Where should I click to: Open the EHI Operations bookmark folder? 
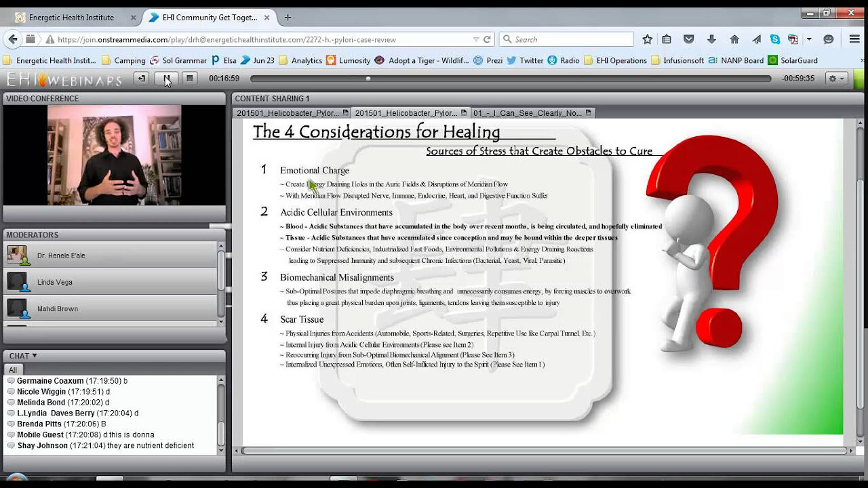click(x=616, y=60)
